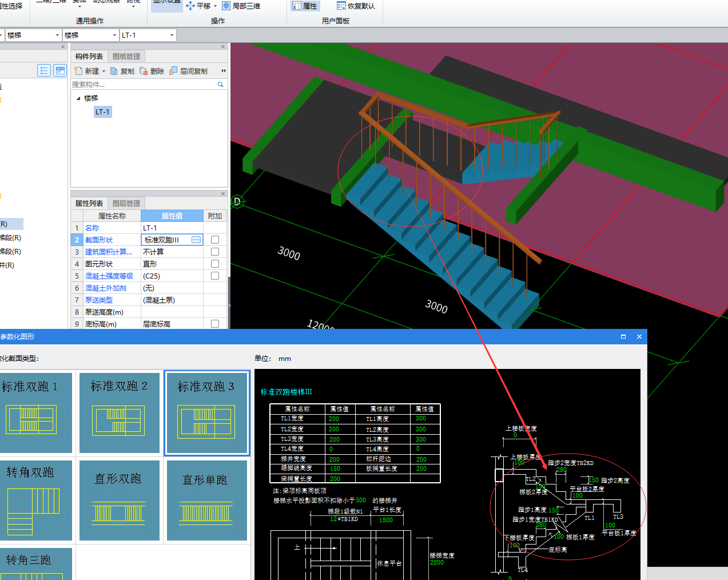
Task: Close the 属性列表 panel
Action: 223,193
